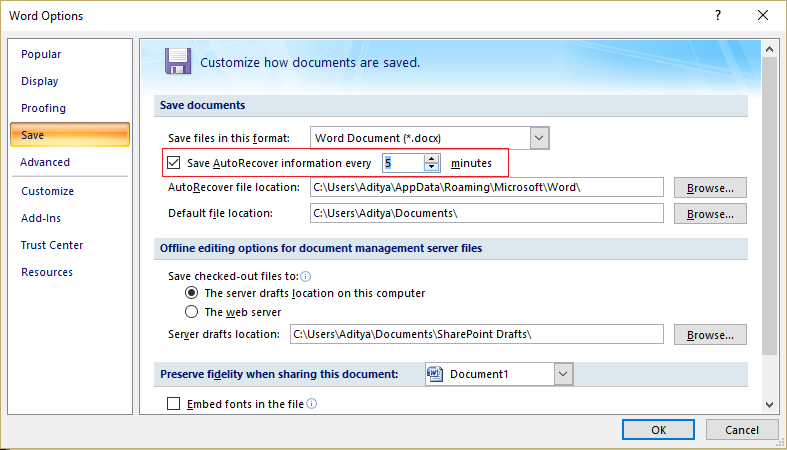Select The web server radio option
Image resolution: width=787 pixels, height=450 pixels.
[x=192, y=311]
